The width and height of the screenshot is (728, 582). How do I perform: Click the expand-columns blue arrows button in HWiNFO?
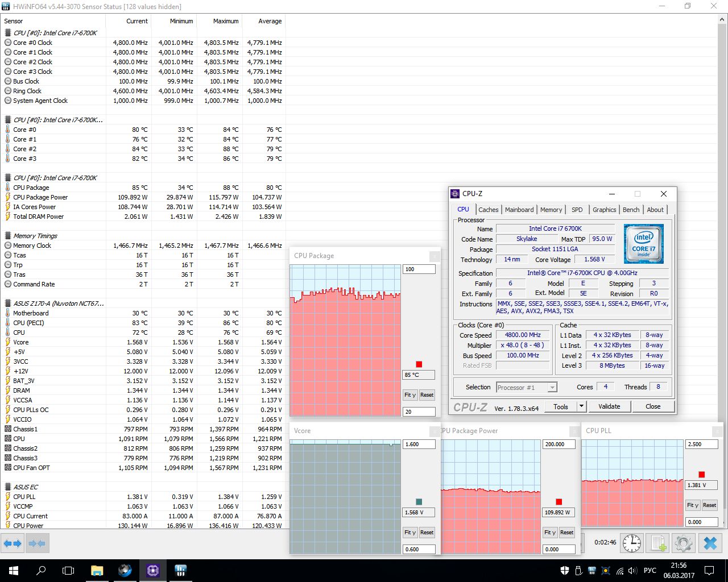[12, 544]
